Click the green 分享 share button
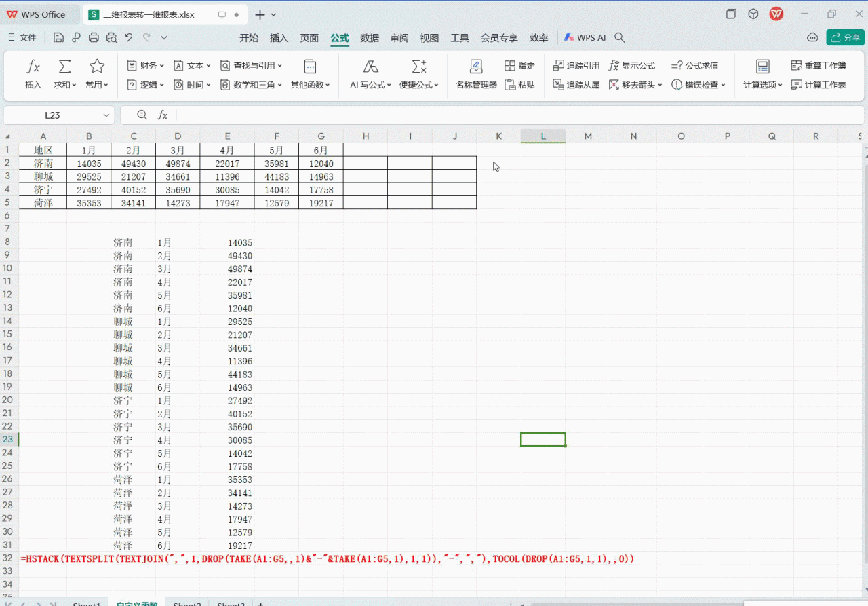868x606 pixels. pyautogui.click(x=845, y=37)
